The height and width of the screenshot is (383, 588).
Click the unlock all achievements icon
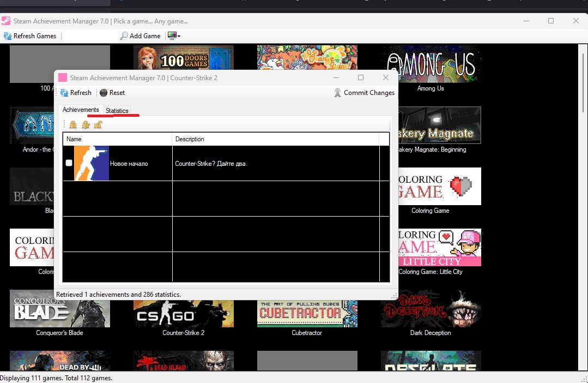coord(98,124)
